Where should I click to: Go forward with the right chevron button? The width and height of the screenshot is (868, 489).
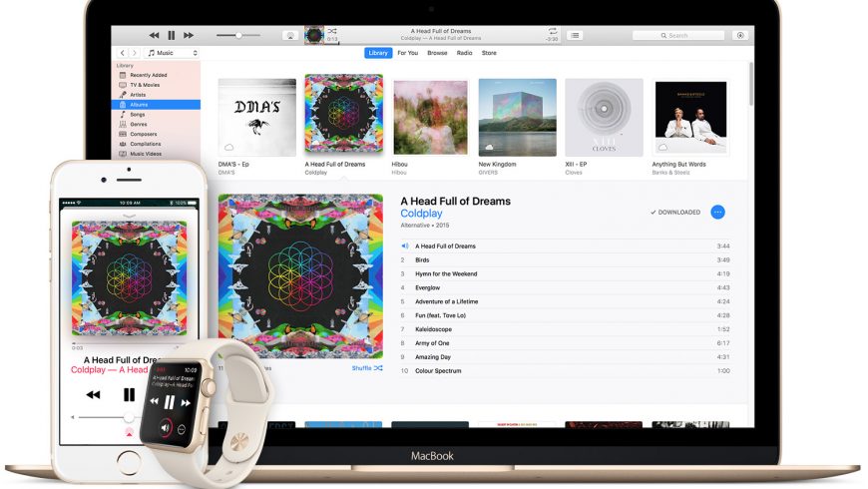tap(134, 53)
